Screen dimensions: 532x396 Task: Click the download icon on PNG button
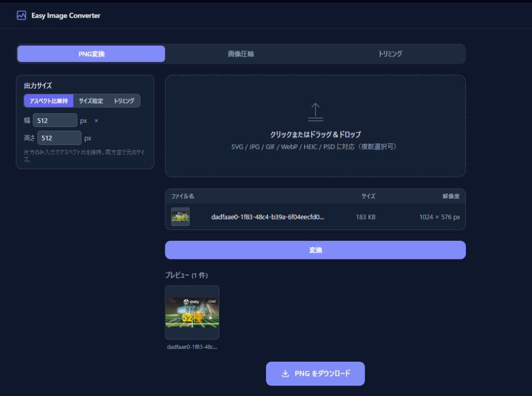point(285,374)
